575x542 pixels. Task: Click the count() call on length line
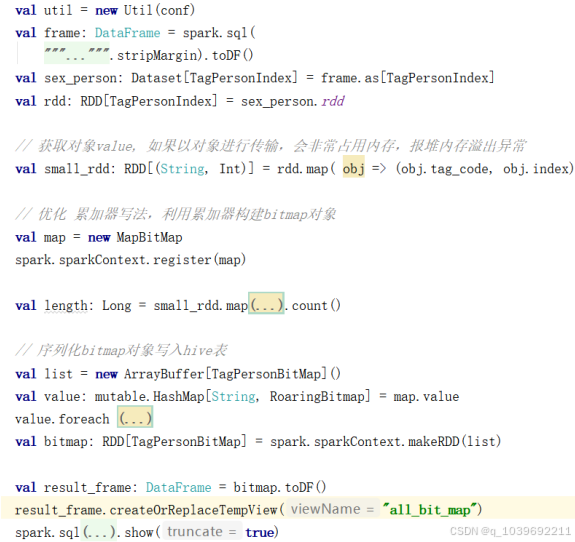pyautogui.click(x=316, y=305)
